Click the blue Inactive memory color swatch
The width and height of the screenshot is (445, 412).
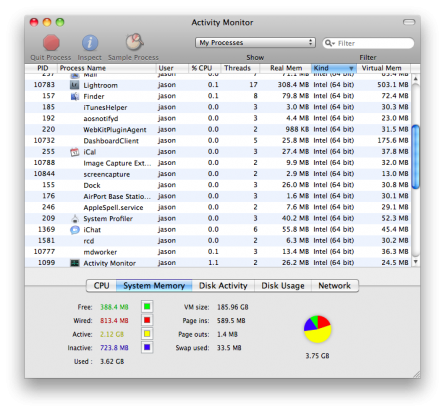pyautogui.click(x=147, y=348)
